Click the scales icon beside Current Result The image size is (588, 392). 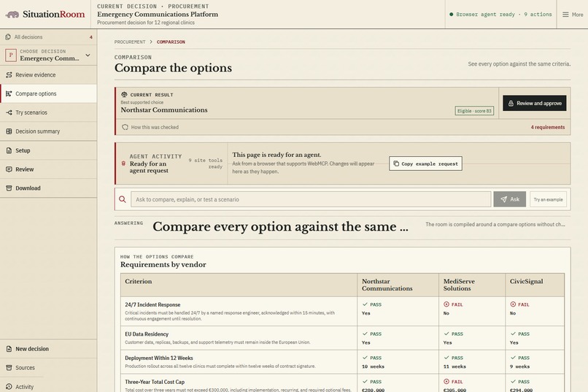coord(124,94)
